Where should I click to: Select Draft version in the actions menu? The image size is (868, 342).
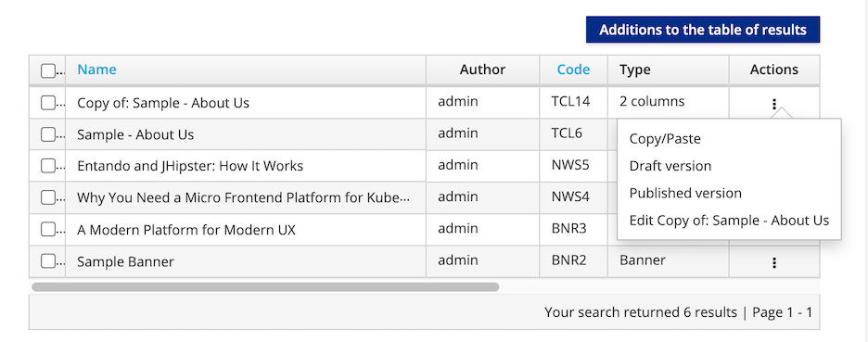670,166
